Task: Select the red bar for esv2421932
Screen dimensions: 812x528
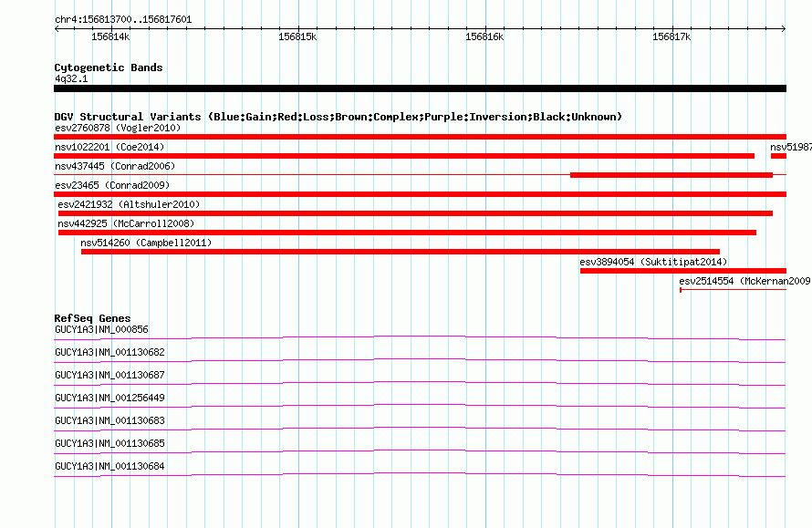Action: (415, 213)
